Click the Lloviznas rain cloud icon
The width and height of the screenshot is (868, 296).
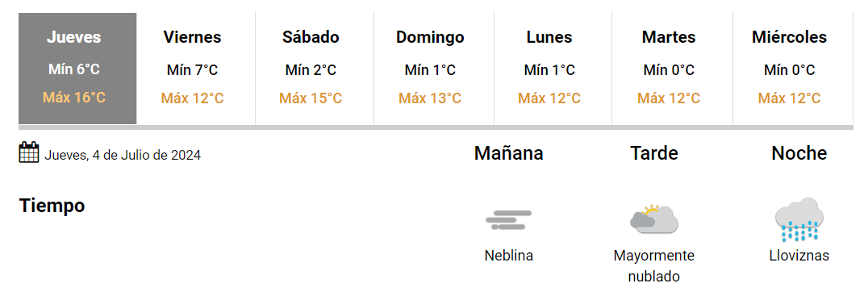799,219
